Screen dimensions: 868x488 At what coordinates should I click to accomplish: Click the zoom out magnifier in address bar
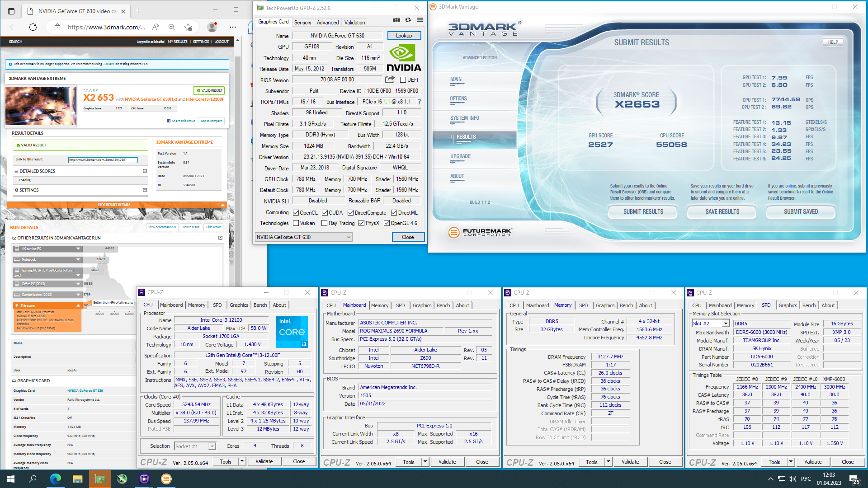[x=172, y=27]
